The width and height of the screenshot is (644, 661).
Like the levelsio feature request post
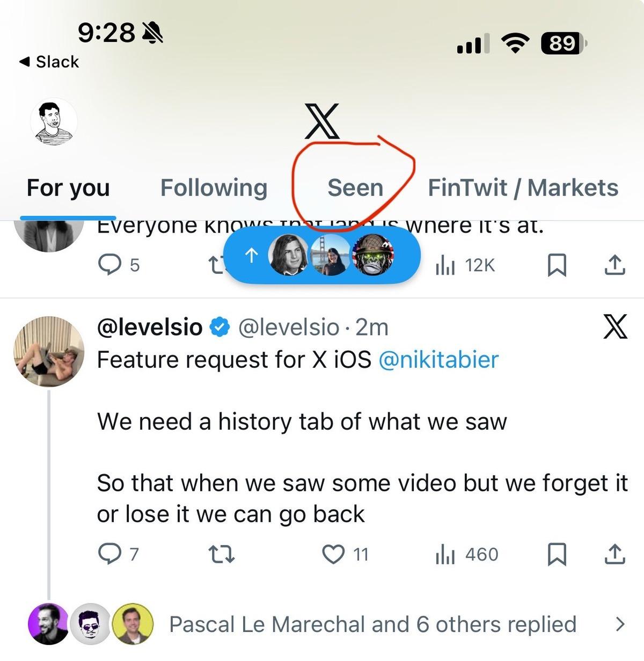coord(333,554)
